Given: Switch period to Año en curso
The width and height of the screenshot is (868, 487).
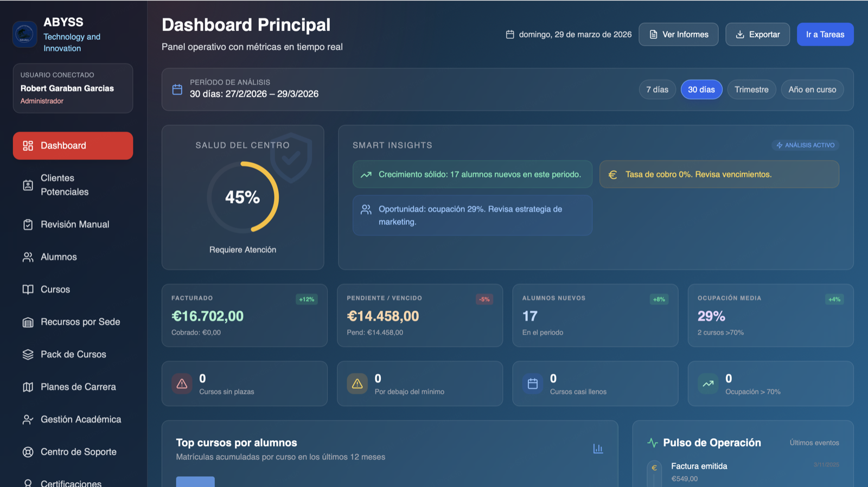Looking at the screenshot, I should (x=812, y=89).
